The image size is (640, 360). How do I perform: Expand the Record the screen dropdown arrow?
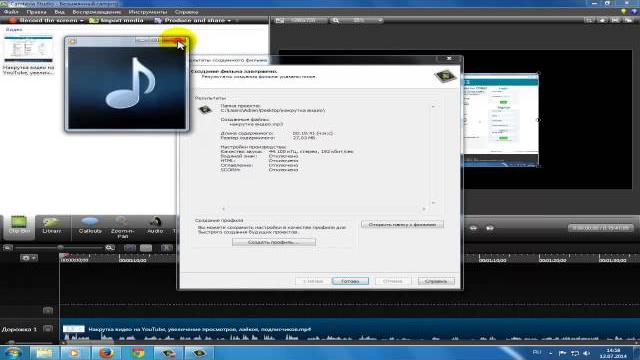[82, 20]
